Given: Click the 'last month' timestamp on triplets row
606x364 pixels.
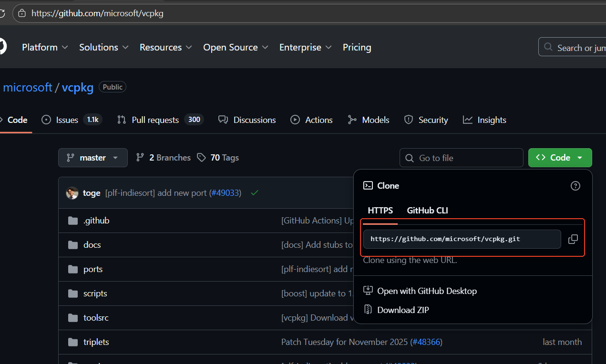Looking at the screenshot, I should pos(562,342).
